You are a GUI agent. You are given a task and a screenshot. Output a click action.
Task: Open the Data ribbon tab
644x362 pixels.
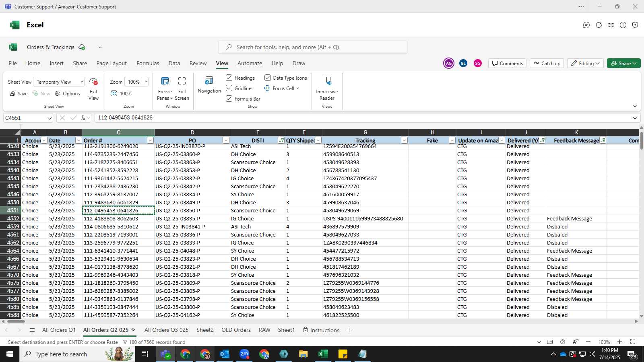pos(174,63)
